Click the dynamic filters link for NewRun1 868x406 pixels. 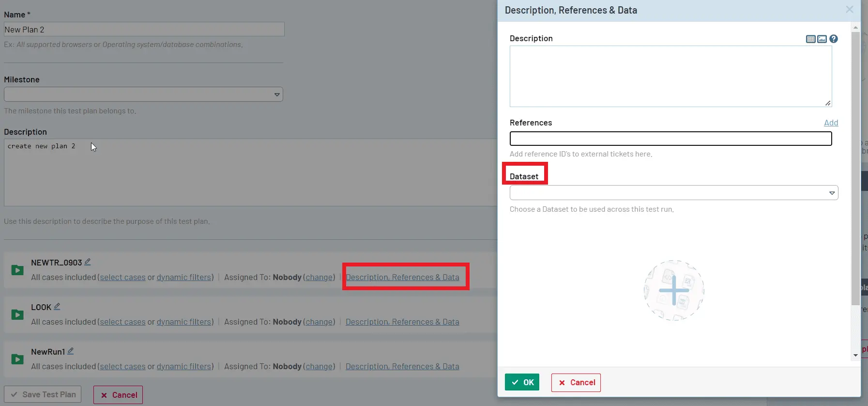[184, 366]
